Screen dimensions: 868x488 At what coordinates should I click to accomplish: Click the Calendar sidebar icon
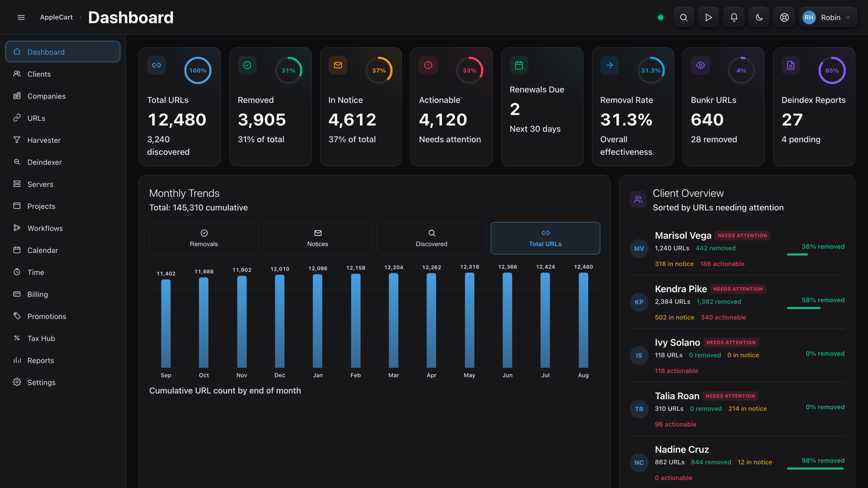click(x=17, y=250)
